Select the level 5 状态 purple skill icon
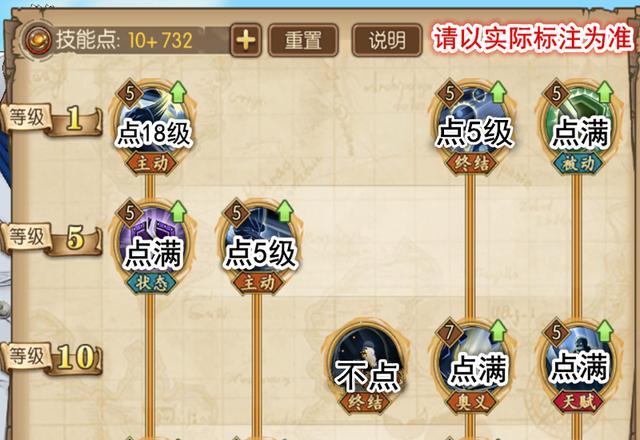Image resolution: width=640 pixels, height=440 pixels. [x=152, y=243]
